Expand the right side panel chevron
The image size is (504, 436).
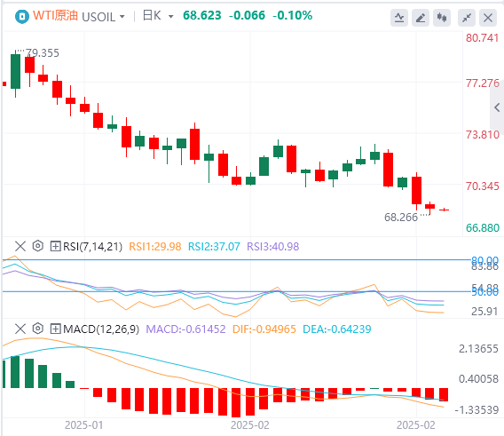497,107
